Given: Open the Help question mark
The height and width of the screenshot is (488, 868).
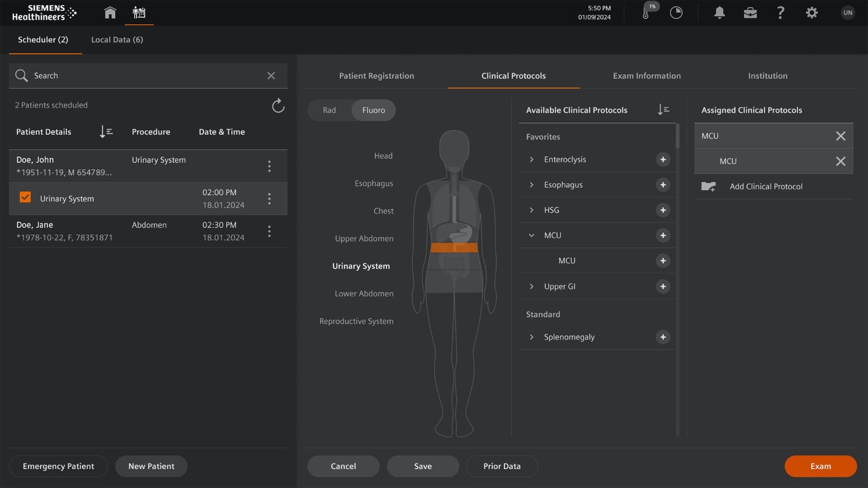Looking at the screenshot, I should pyautogui.click(x=780, y=13).
